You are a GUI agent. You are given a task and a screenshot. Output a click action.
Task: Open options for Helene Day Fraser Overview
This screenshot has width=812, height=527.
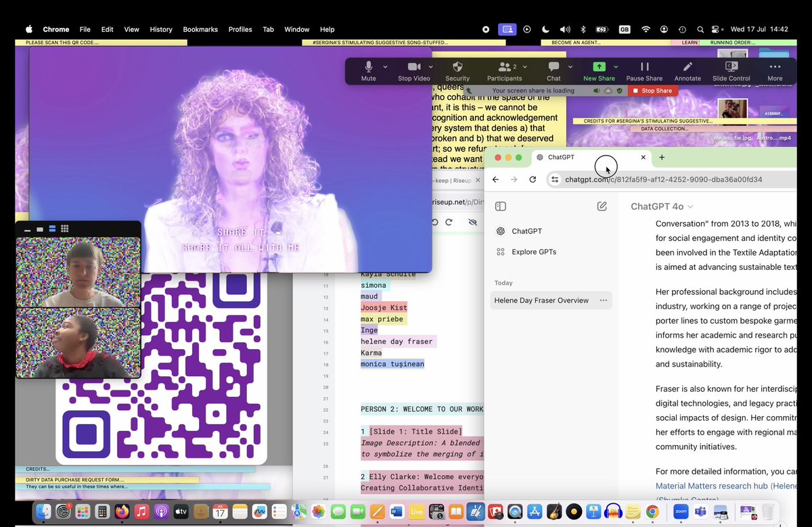603,300
